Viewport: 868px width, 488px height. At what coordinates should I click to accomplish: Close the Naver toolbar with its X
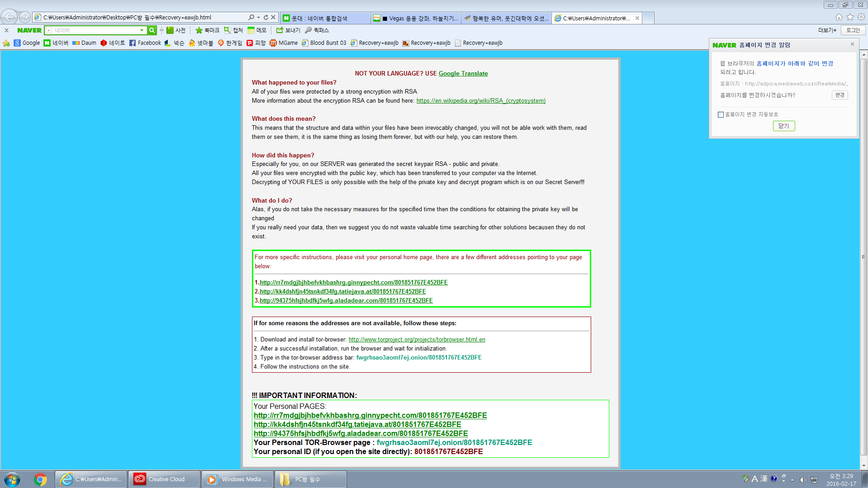(6, 30)
